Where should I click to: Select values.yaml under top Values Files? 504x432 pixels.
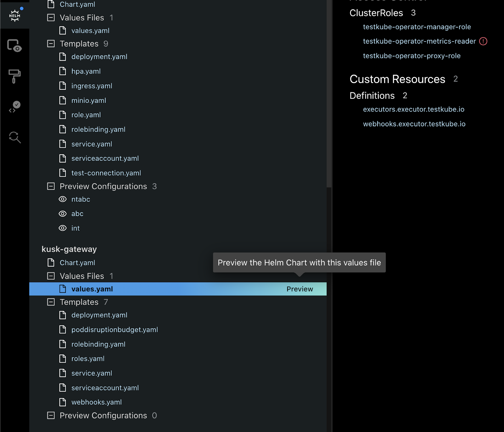pyautogui.click(x=90, y=31)
